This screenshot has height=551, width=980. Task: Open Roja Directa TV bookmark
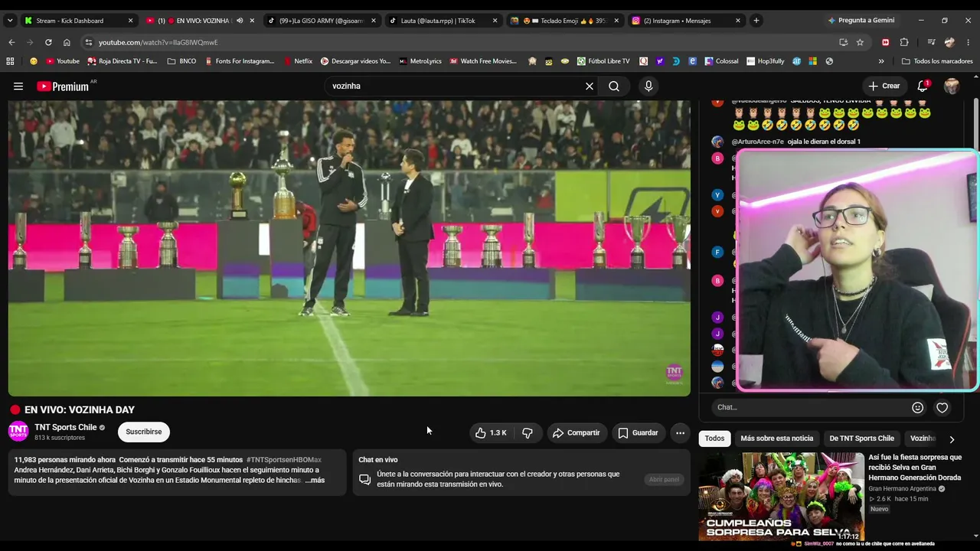pyautogui.click(x=122, y=61)
